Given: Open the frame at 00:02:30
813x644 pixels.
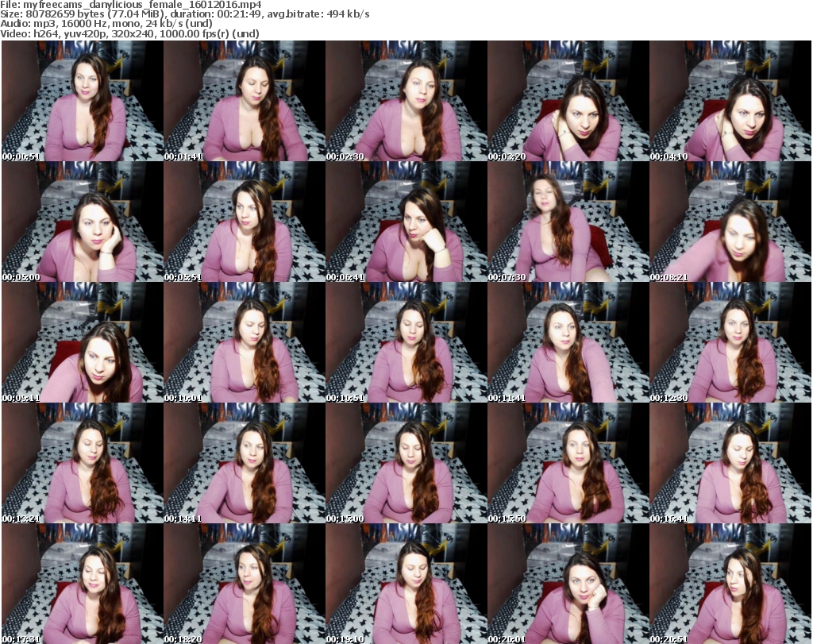Looking at the screenshot, I should coord(406,101).
